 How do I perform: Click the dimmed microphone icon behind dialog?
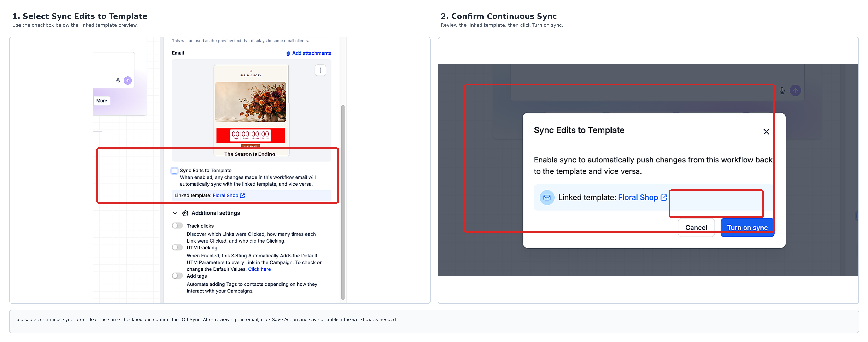[782, 91]
